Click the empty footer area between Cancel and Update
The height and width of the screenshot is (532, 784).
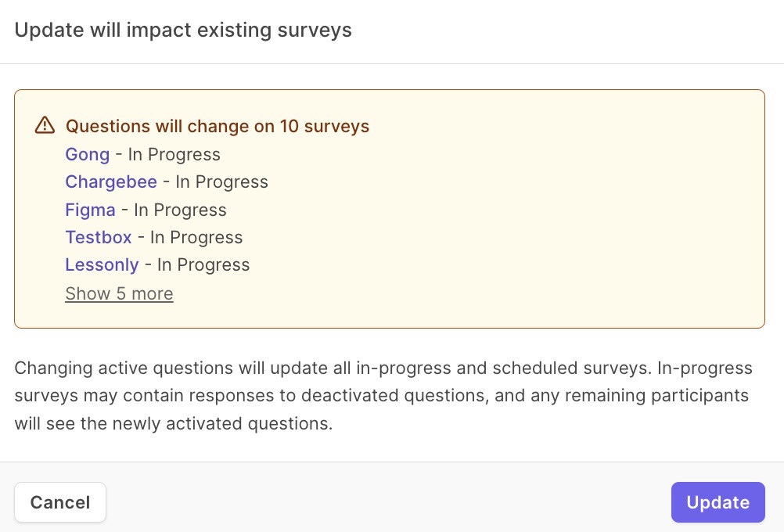point(391,502)
